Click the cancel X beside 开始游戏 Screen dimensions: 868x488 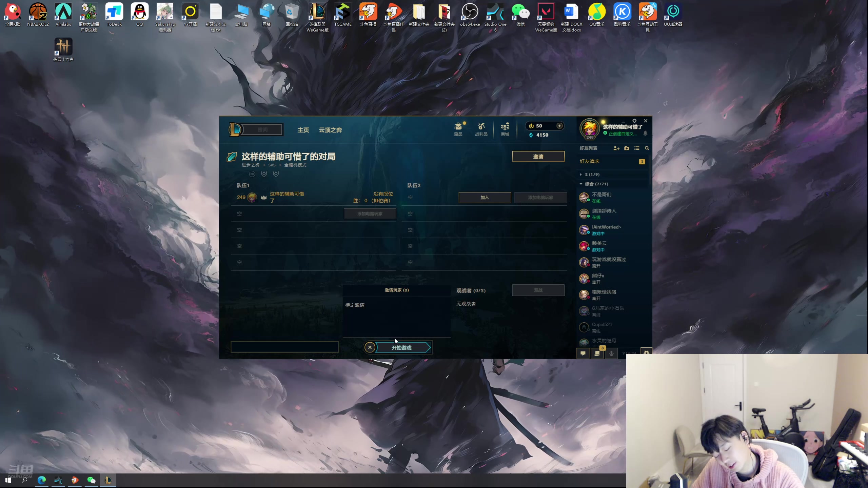click(x=370, y=347)
